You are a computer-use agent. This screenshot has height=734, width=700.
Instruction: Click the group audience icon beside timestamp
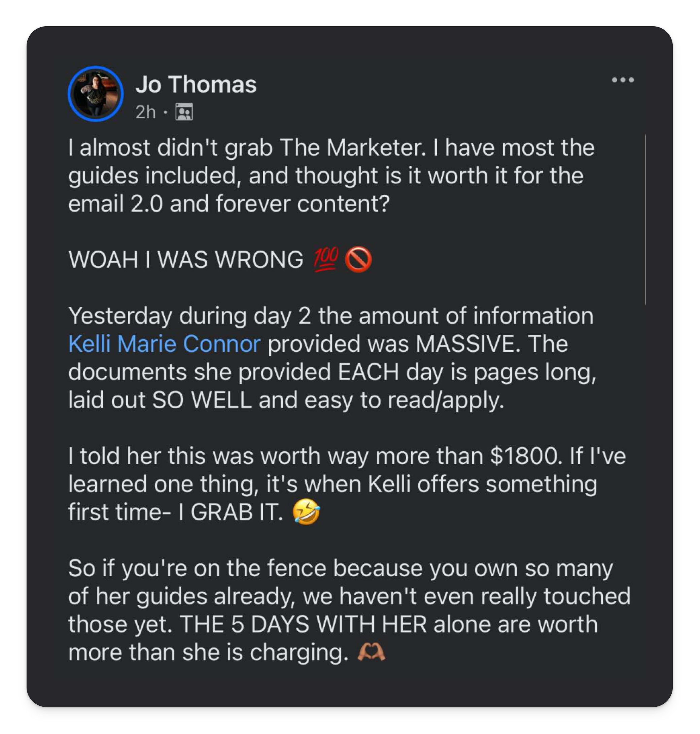184,112
